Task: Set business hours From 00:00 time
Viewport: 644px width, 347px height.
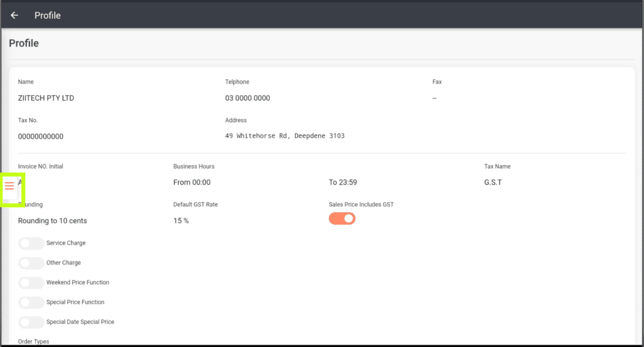Action: pyautogui.click(x=192, y=183)
